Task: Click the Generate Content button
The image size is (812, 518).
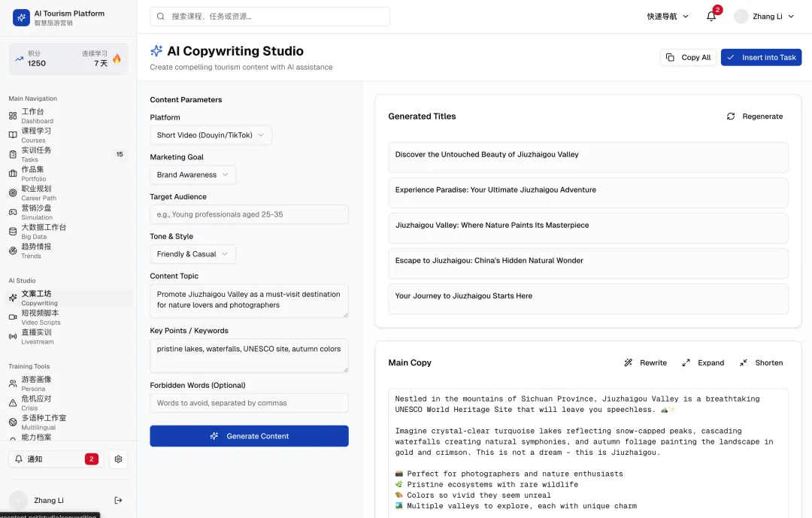Action: click(x=249, y=436)
